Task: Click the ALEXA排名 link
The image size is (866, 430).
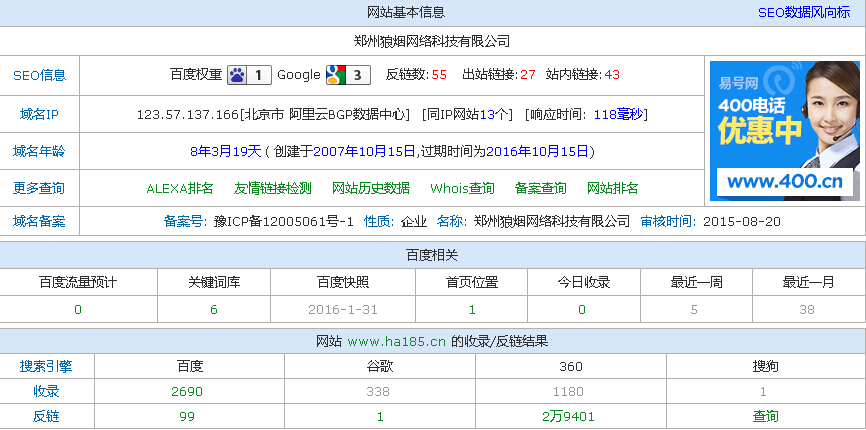Action: click(x=180, y=188)
